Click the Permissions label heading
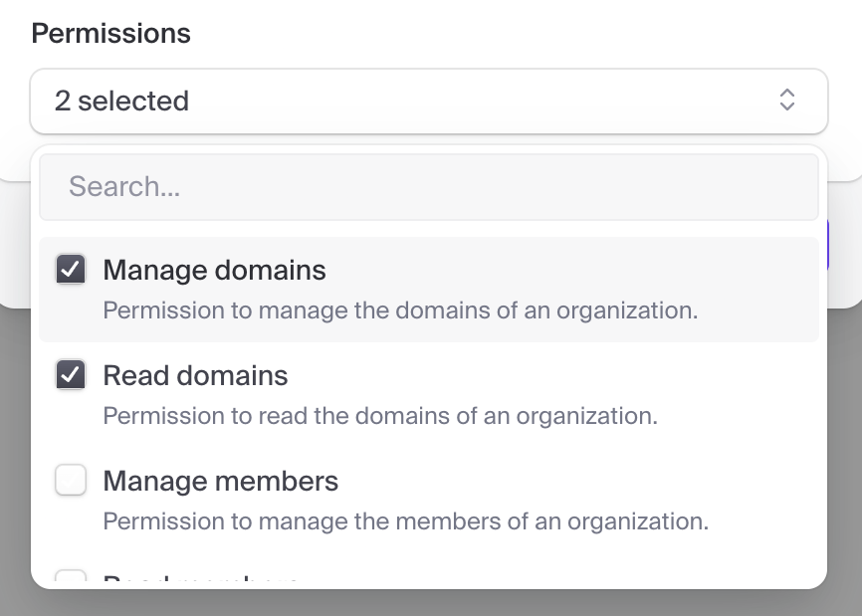This screenshot has width=862, height=616. click(x=110, y=33)
